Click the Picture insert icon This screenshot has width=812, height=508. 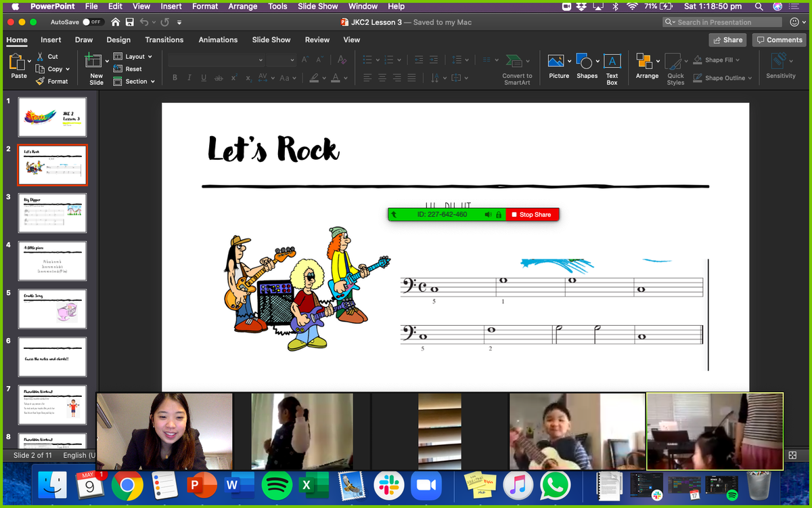click(556, 62)
